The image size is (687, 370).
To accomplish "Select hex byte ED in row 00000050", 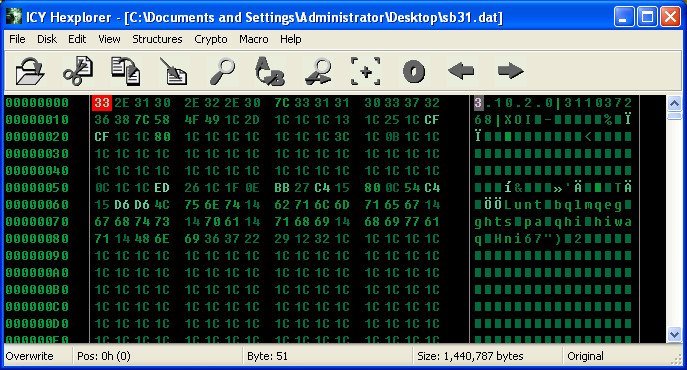I will (162, 188).
